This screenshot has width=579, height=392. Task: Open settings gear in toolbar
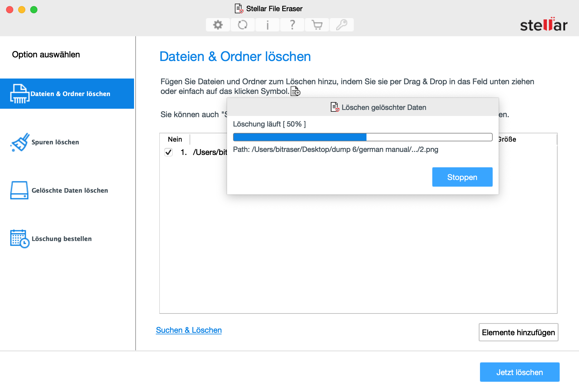coord(218,25)
